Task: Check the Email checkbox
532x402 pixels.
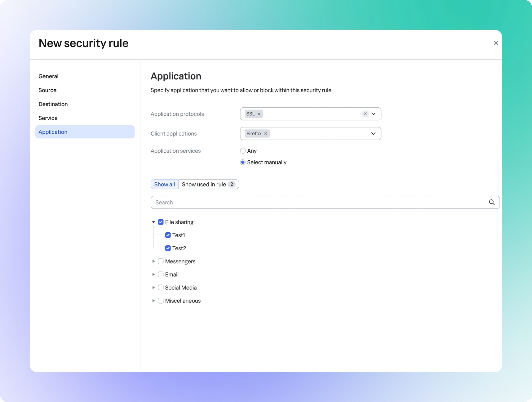Action: click(x=161, y=275)
